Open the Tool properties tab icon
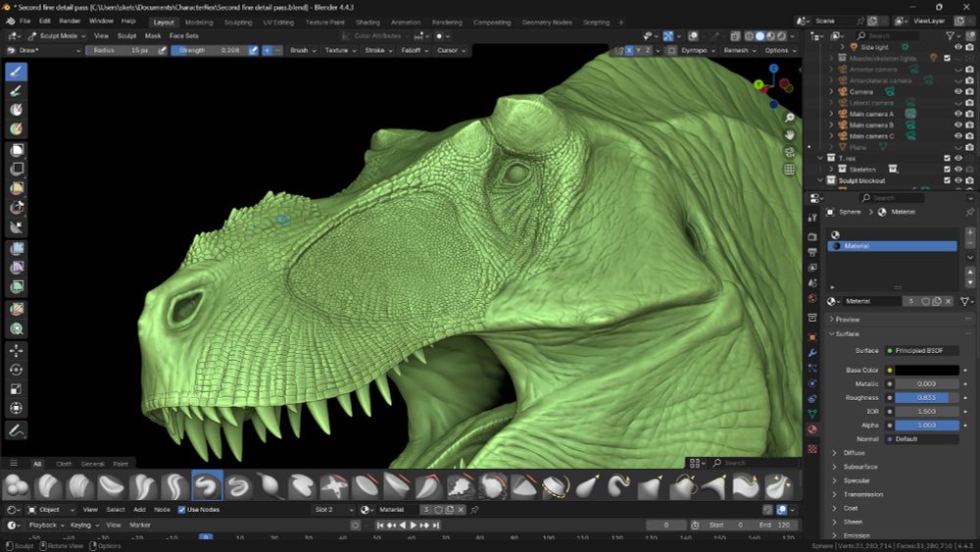 point(812,218)
